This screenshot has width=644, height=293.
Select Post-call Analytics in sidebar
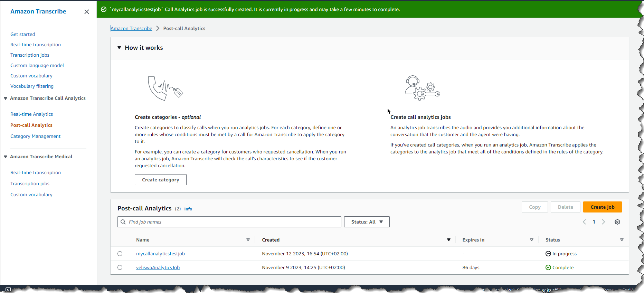31,125
